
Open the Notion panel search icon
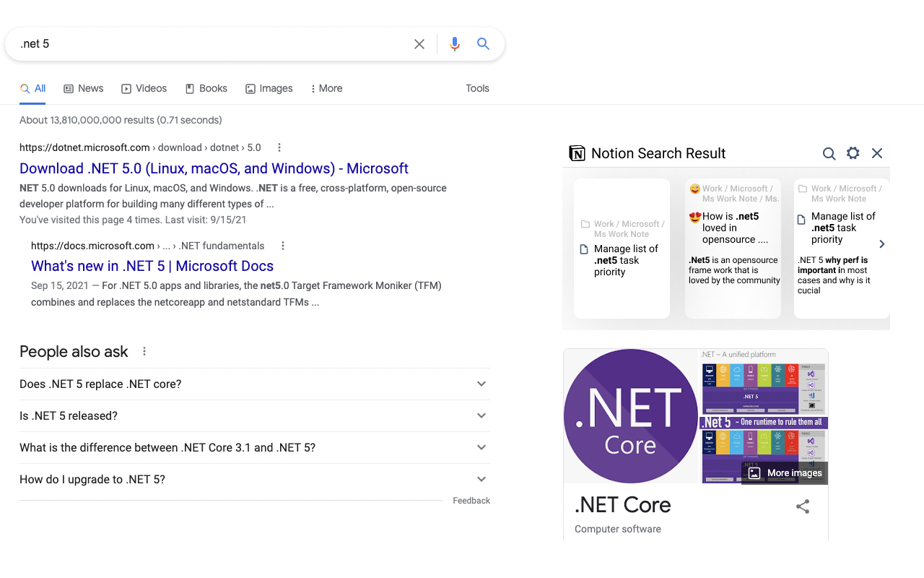click(829, 153)
